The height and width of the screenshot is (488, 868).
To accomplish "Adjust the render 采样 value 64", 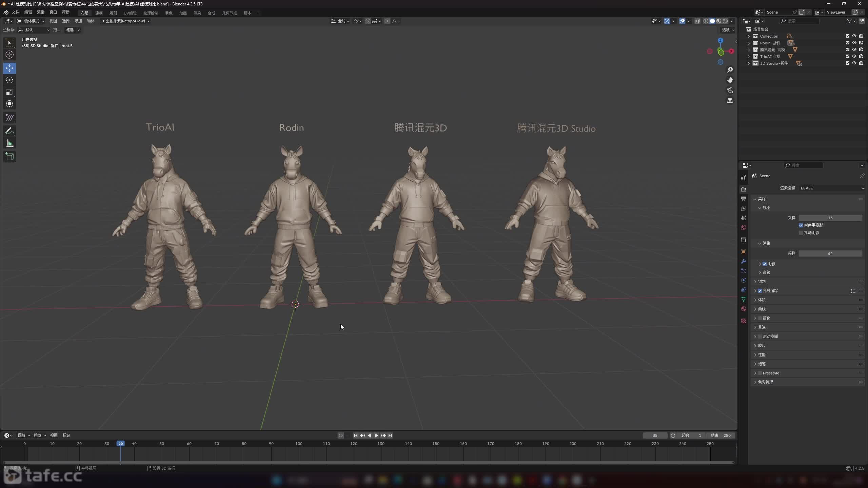I will [830, 253].
